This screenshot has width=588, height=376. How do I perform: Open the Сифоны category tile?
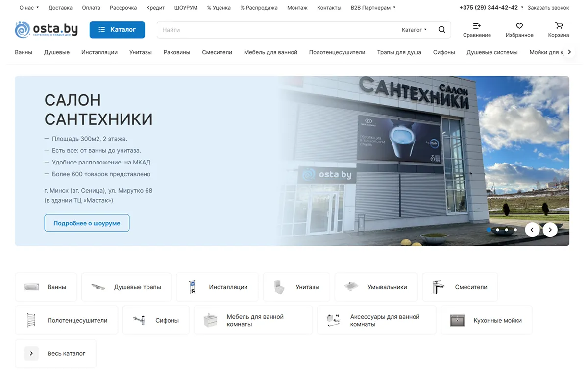[x=156, y=320]
